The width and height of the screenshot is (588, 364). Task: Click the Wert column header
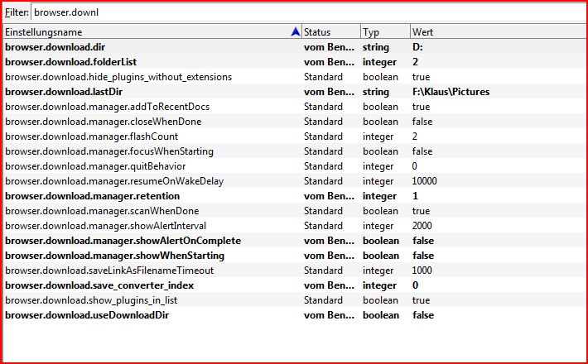tap(497, 32)
